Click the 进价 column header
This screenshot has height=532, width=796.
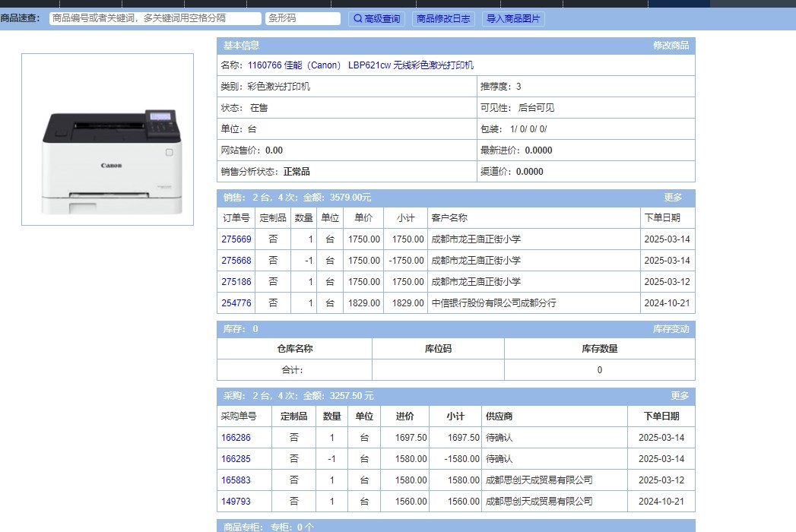coord(404,416)
